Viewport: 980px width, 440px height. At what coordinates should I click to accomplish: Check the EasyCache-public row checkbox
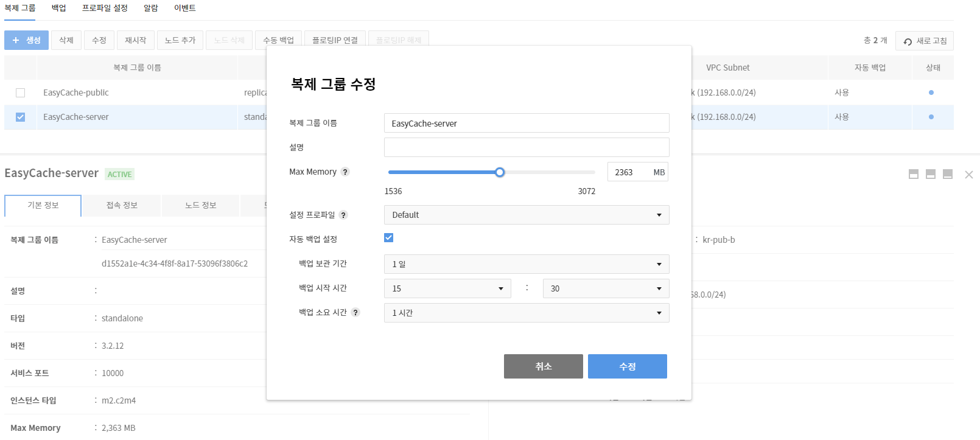pyautogui.click(x=21, y=93)
